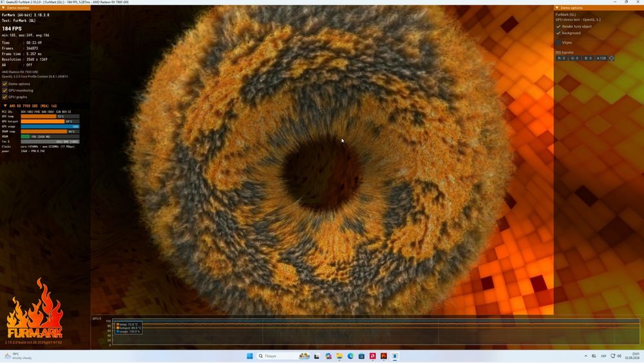Click the weather widget in taskbar corner
This screenshot has height=363, width=644.
(x=18, y=356)
